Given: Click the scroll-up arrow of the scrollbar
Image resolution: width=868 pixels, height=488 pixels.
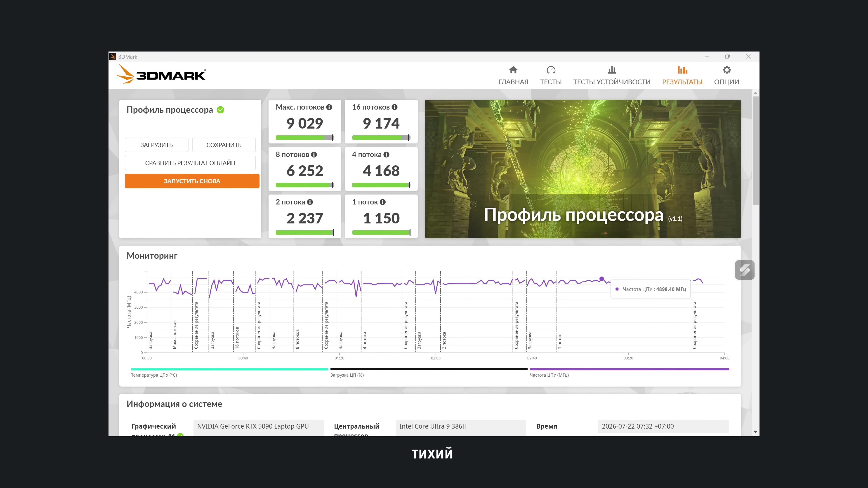Looking at the screenshot, I should click(x=756, y=93).
